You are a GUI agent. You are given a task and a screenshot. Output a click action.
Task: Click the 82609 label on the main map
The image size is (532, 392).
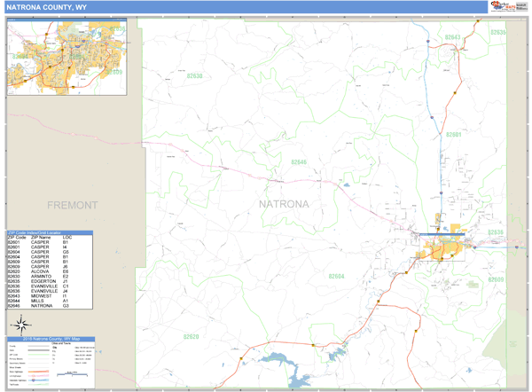point(496,279)
